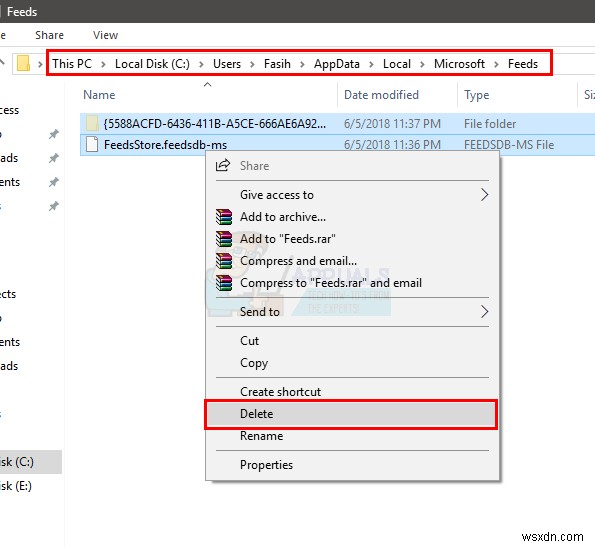Click the WinRAR icon beside Add to "Feeds.rar"
The image size is (595, 547).
224,239
